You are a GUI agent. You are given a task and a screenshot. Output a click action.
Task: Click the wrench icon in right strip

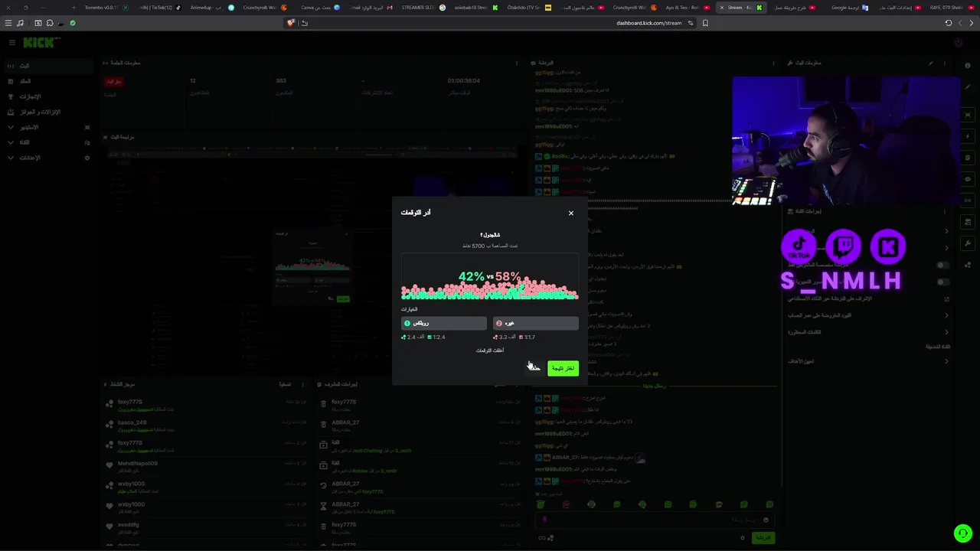pyautogui.click(x=968, y=243)
